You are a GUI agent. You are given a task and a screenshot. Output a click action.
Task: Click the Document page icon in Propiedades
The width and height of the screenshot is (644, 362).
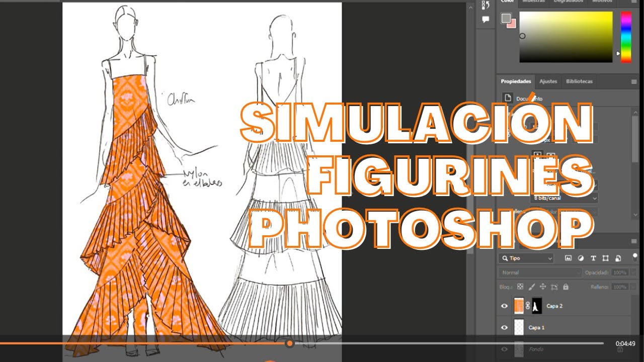point(508,98)
